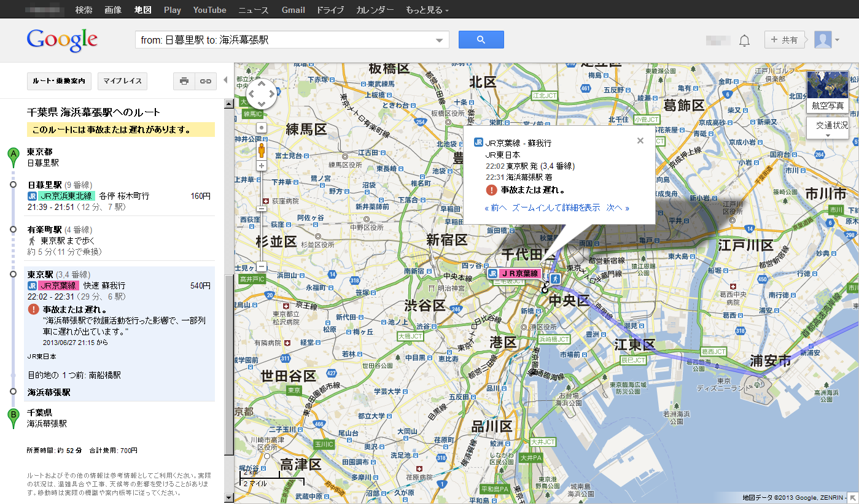Open the notifications bell icon
Screen dimensions: 859x504
[x=744, y=41]
